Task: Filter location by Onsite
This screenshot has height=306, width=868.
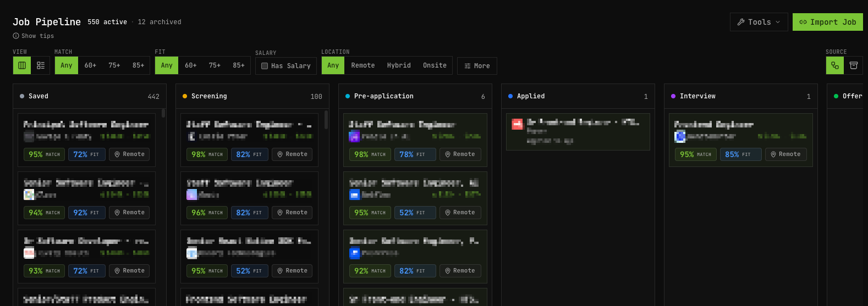Action: (435, 65)
